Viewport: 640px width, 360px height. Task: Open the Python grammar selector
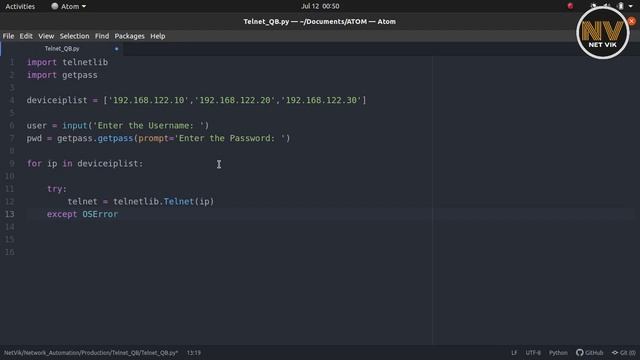coord(558,353)
